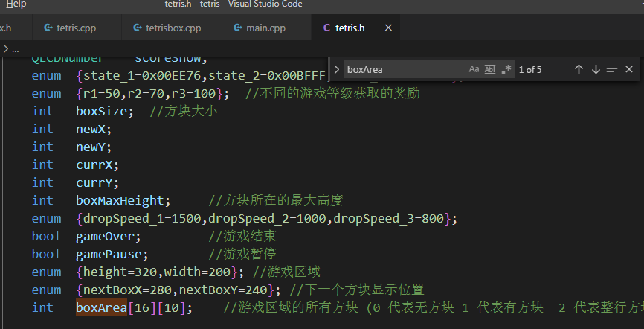Go to next match arrow
Image resolution: width=644 pixels, height=329 pixels.
tap(596, 69)
